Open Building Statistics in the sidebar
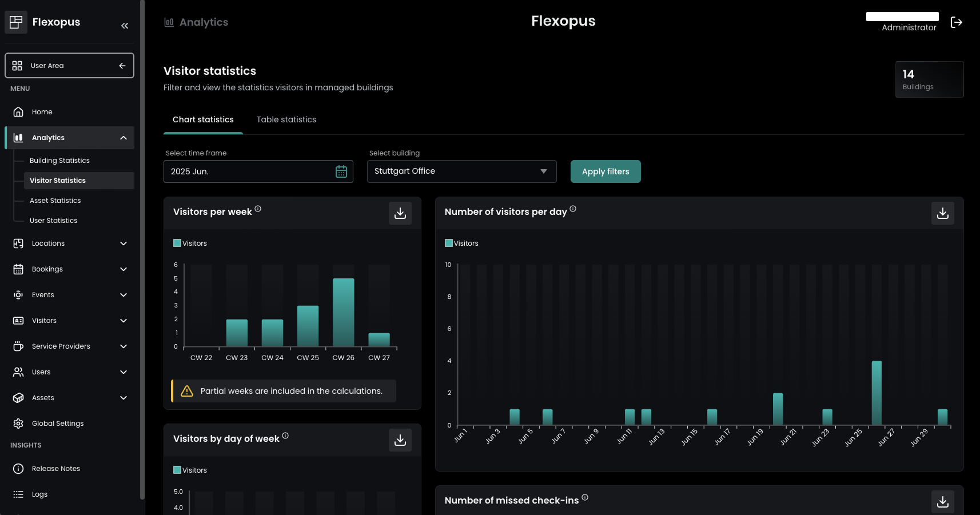The height and width of the screenshot is (515, 980). (59, 161)
